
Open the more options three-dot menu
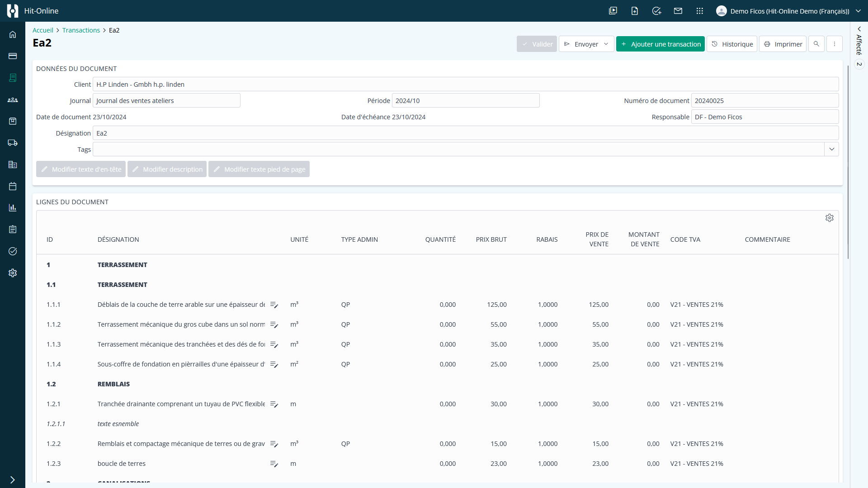coord(835,44)
